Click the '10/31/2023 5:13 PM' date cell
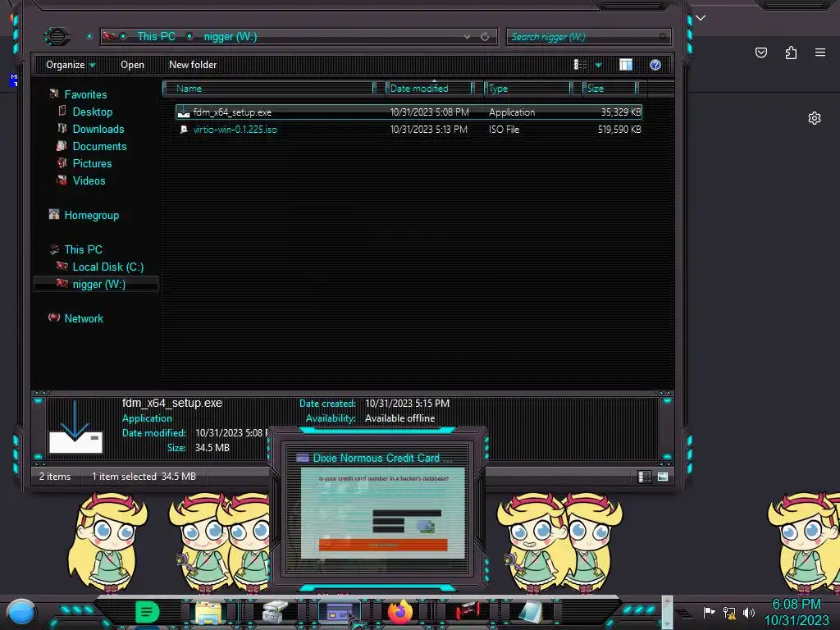The image size is (840, 630). click(428, 129)
